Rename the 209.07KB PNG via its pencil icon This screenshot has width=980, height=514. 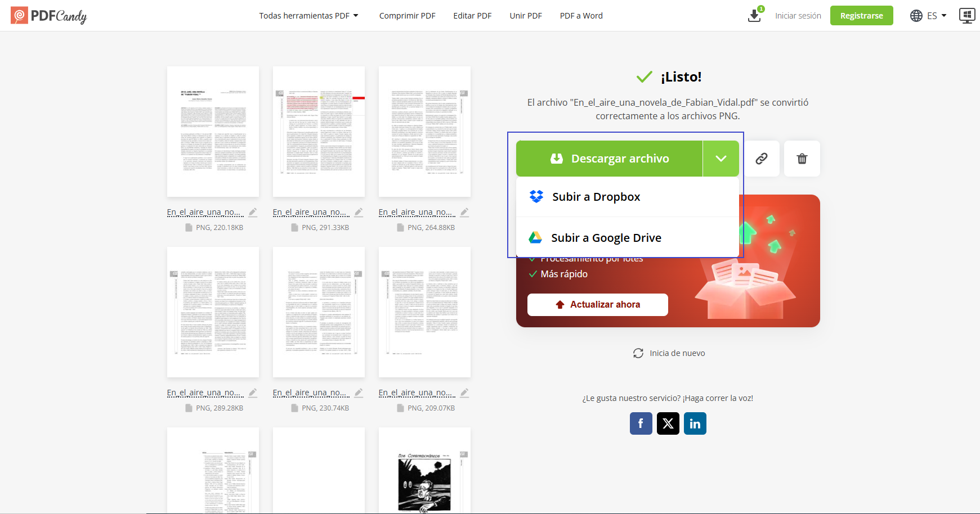click(x=464, y=393)
